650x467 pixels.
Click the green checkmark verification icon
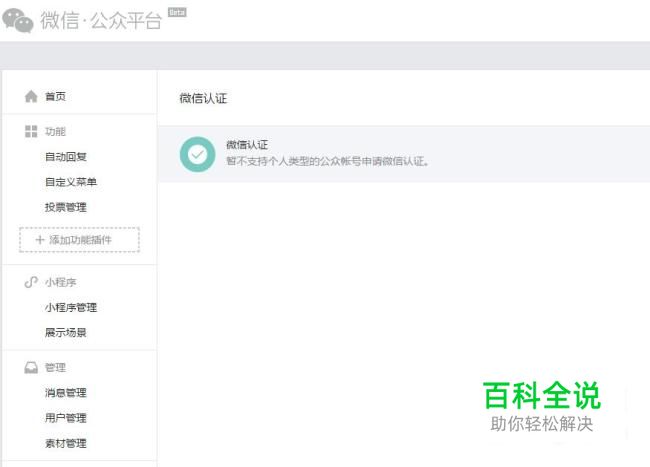coord(197,155)
